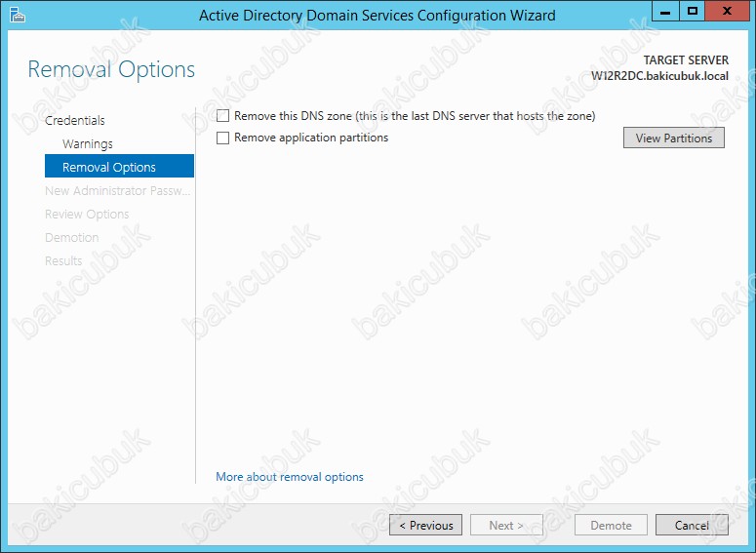Maximize the wizard window

click(693, 11)
